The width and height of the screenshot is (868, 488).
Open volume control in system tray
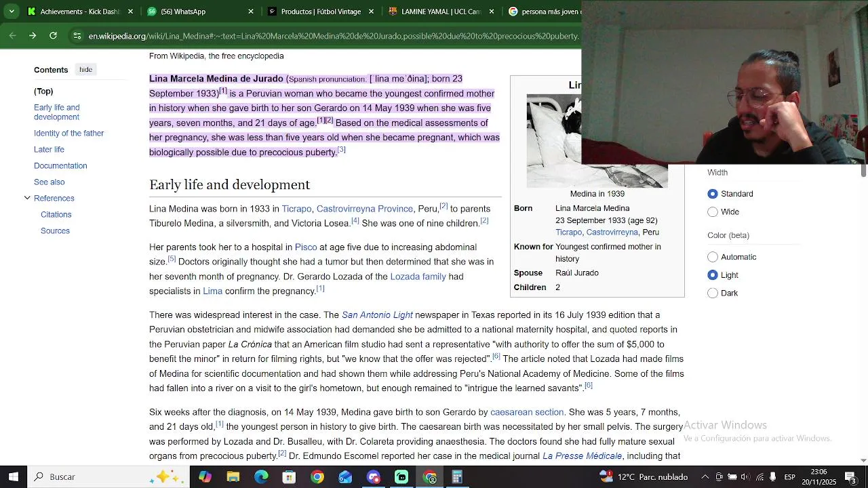(x=745, y=477)
